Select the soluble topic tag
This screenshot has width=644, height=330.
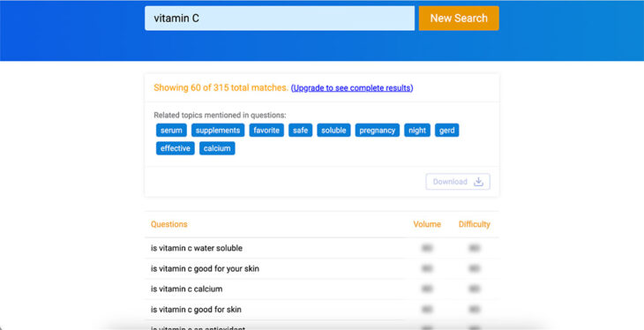[x=333, y=131]
